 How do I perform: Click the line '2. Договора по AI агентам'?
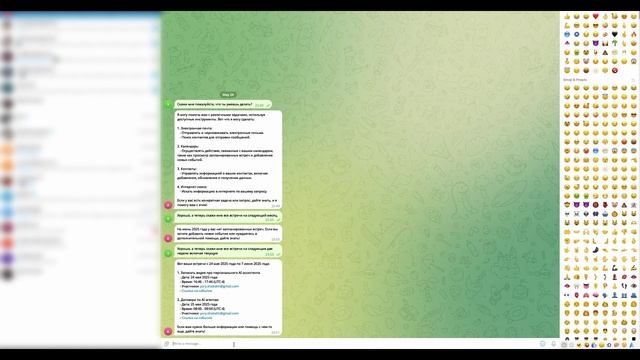[198, 300]
